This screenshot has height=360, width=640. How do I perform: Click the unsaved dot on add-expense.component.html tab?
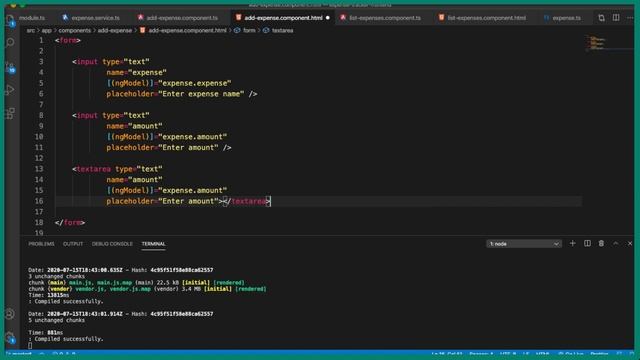[328, 18]
